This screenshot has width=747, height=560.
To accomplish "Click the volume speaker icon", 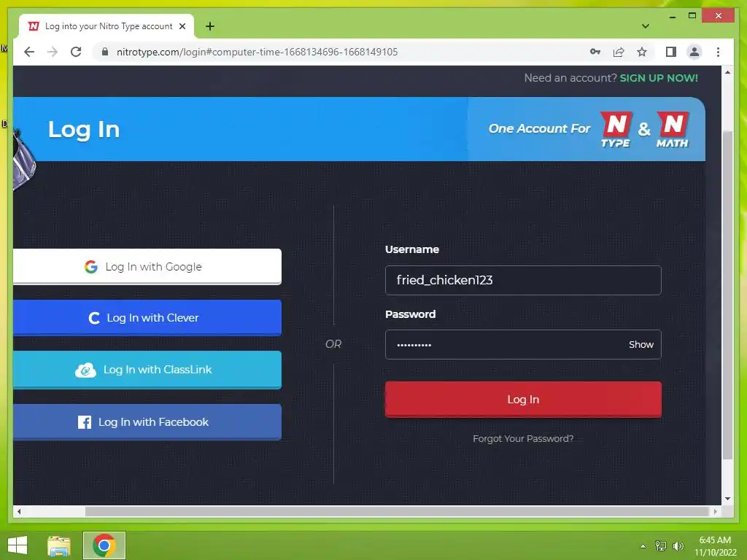I will pyautogui.click(x=678, y=546).
